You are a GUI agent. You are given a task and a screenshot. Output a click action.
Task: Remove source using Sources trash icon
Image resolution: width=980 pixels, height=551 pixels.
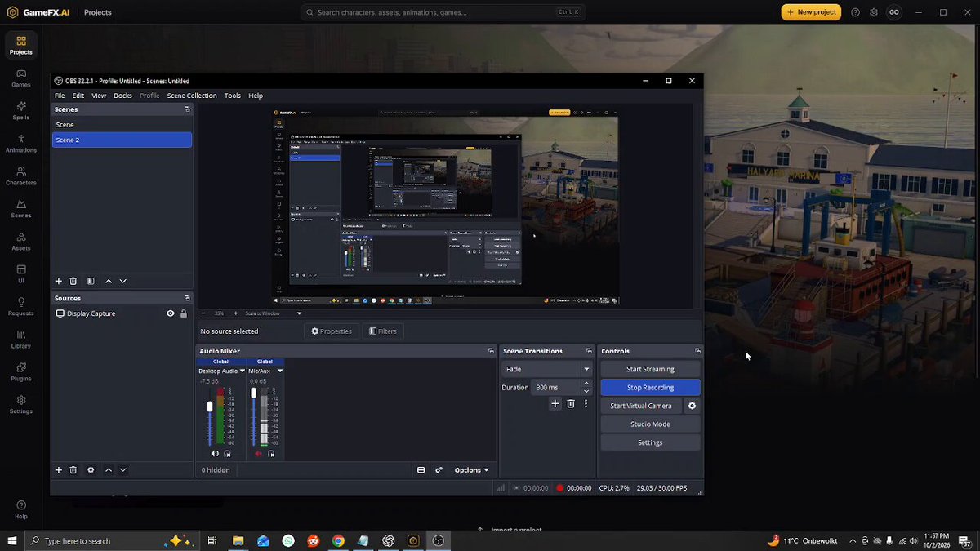click(x=73, y=470)
